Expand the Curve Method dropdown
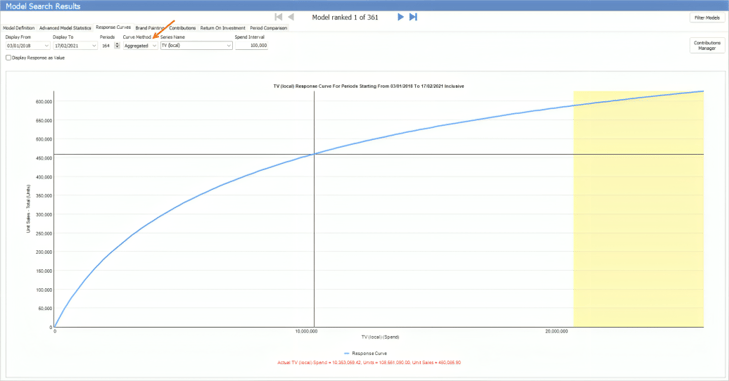Image resolution: width=729 pixels, height=381 pixels. (140, 46)
